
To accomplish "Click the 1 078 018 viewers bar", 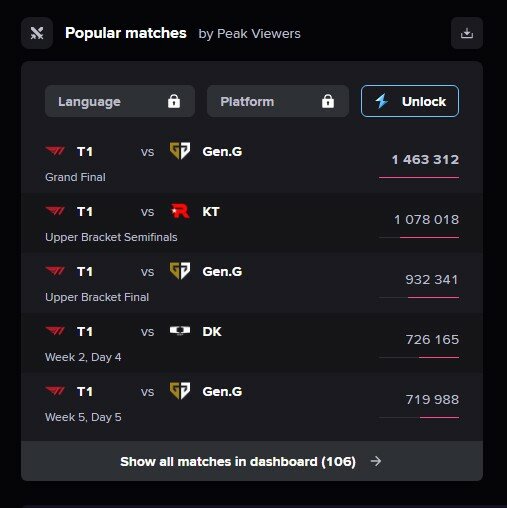I will pos(419,237).
